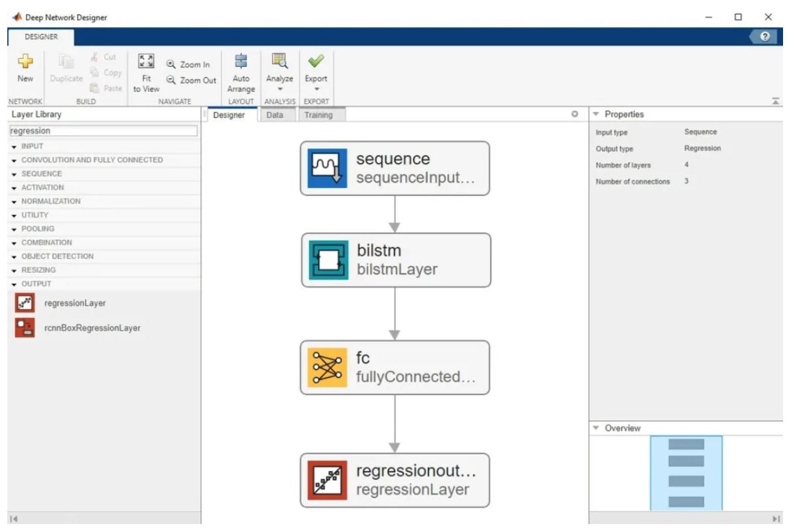Click the Sequence input type value
The width and height of the screenshot is (793, 532).
click(x=700, y=132)
